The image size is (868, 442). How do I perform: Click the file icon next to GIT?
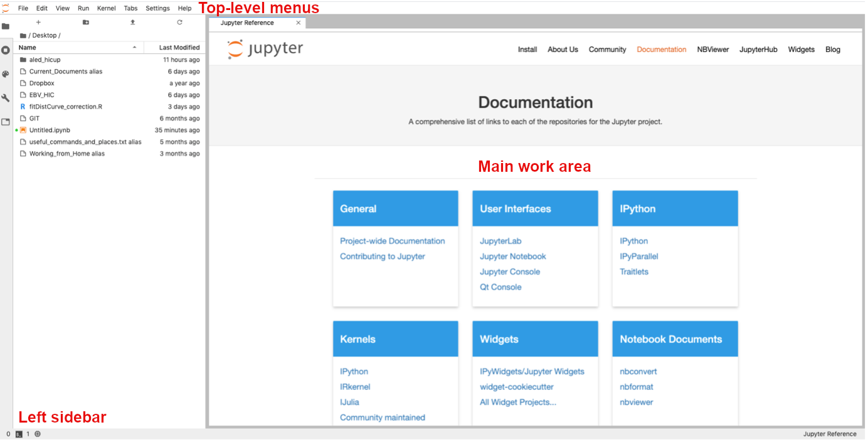click(23, 118)
